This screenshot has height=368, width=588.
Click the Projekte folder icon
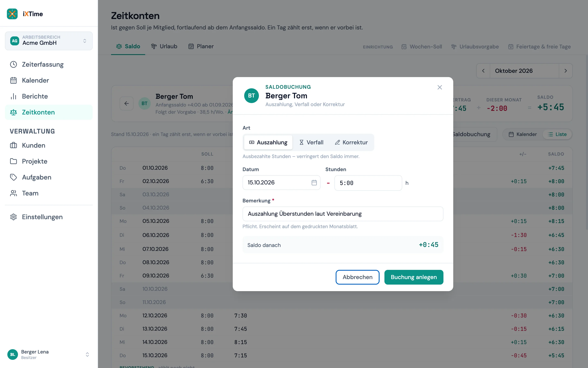(x=13, y=161)
